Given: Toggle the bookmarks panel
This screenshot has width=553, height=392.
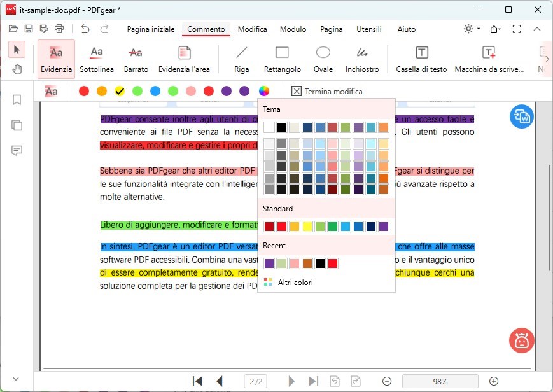Looking at the screenshot, I should tap(17, 100).
